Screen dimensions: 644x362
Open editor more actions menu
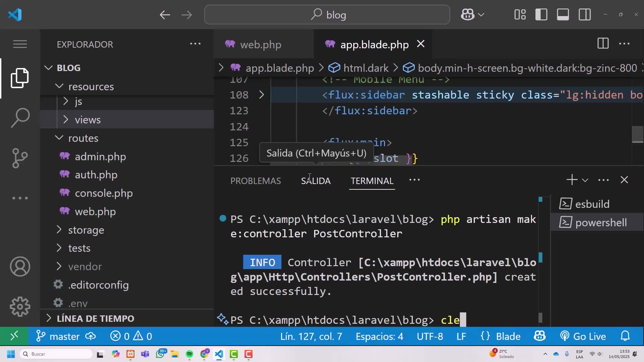click(624, 44)
